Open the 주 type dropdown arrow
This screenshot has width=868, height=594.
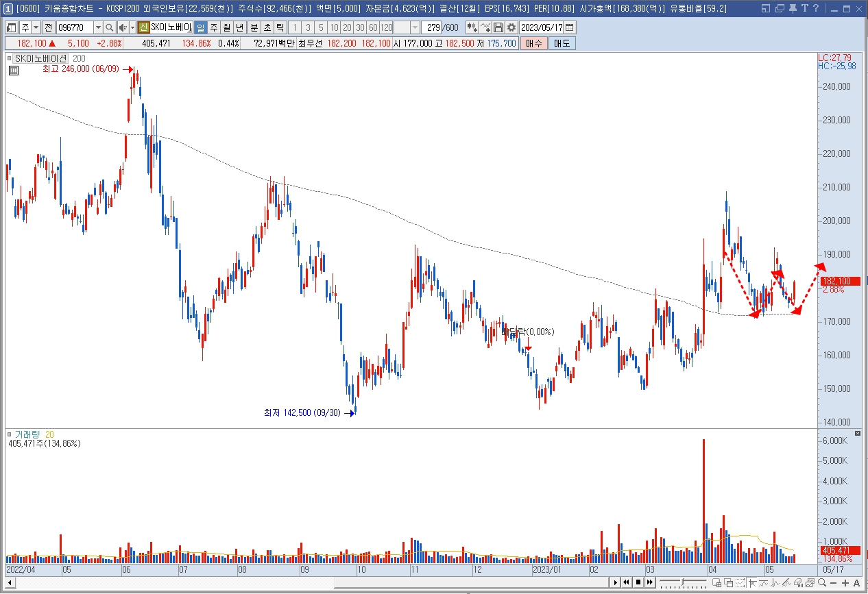pyautogui.click(x=36, y=27)
